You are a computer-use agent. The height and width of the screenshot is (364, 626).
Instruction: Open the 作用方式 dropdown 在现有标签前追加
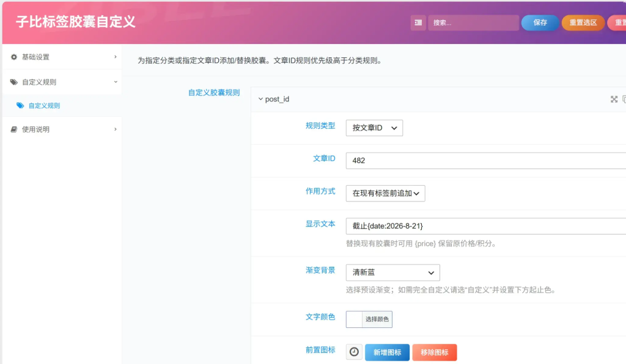tap(385, 194)
